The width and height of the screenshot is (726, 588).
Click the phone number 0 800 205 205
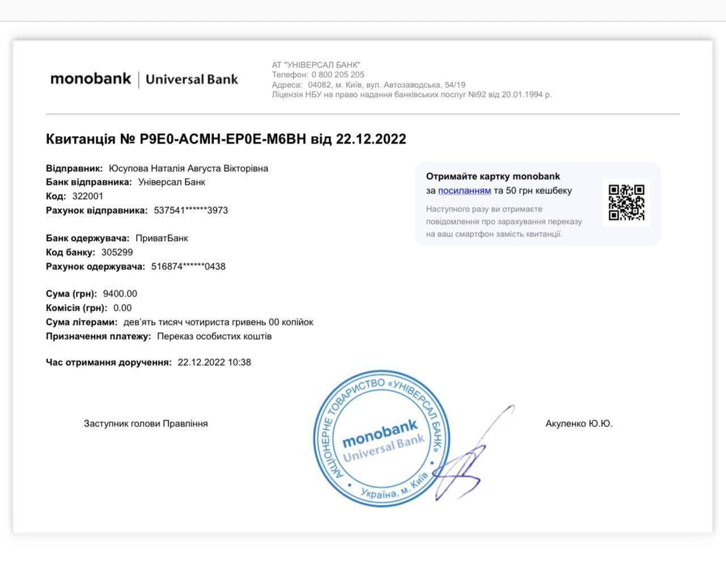coord(338,75)
